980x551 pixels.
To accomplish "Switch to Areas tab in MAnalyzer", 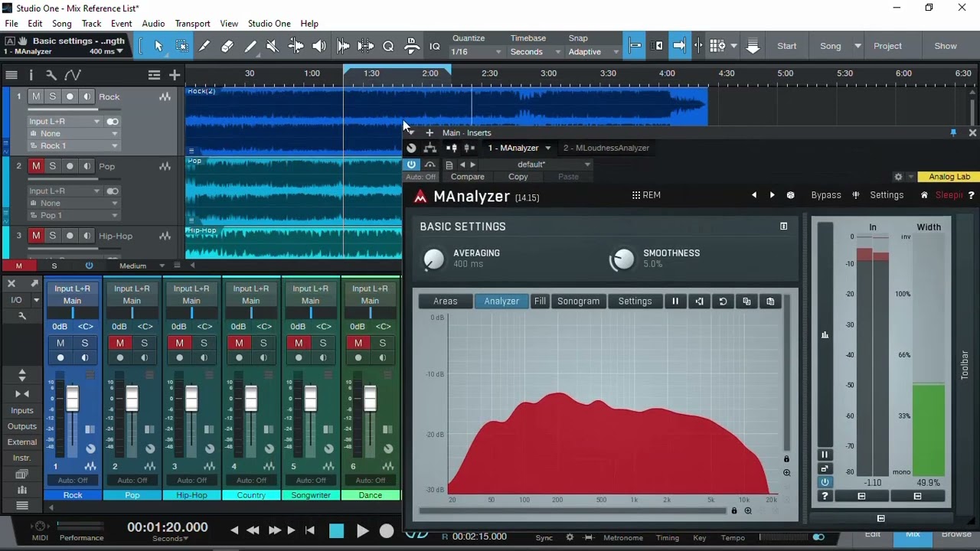I will point(445,302).
